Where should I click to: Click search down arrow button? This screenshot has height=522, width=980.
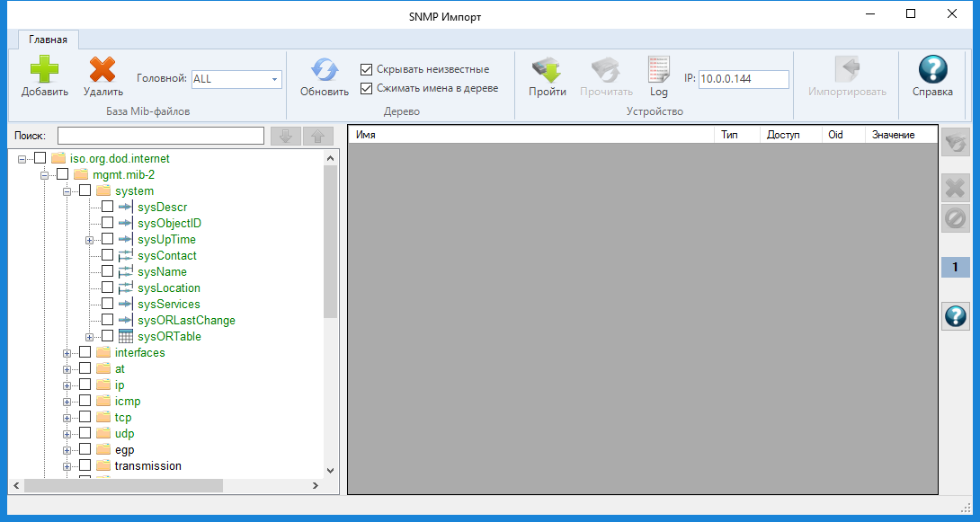[x=286, y=137]
